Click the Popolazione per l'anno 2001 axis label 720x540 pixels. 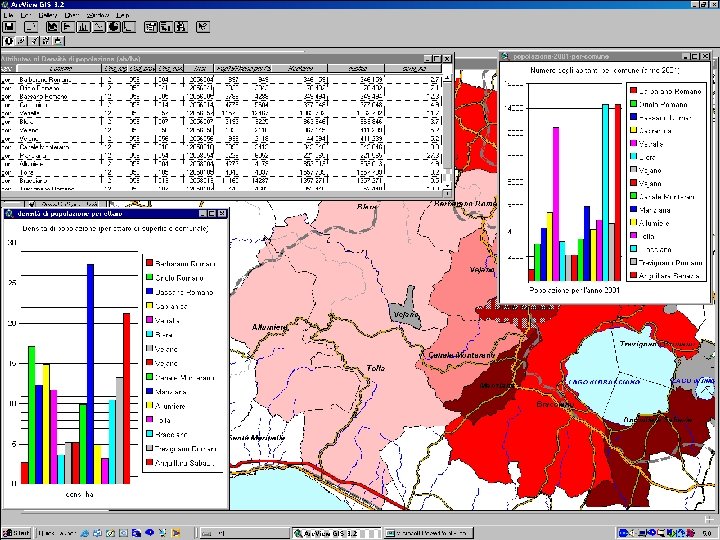click(574, 290)
